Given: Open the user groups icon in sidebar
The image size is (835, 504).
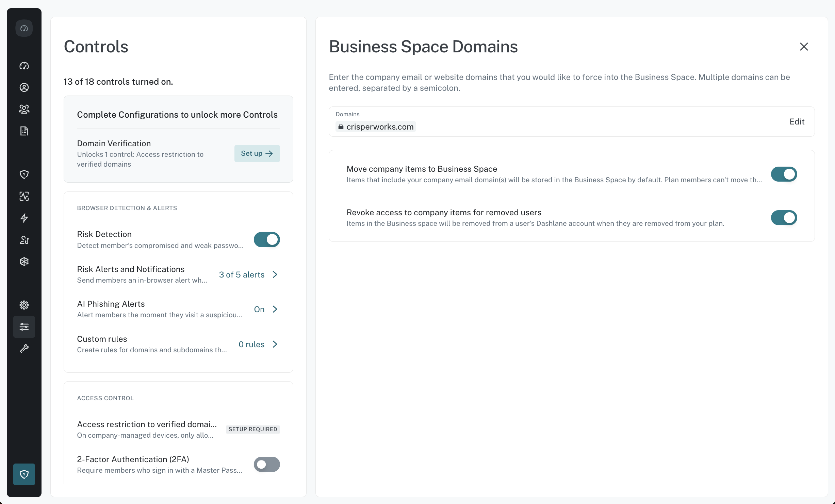Looking at the screenshot, I should point(24,109).
